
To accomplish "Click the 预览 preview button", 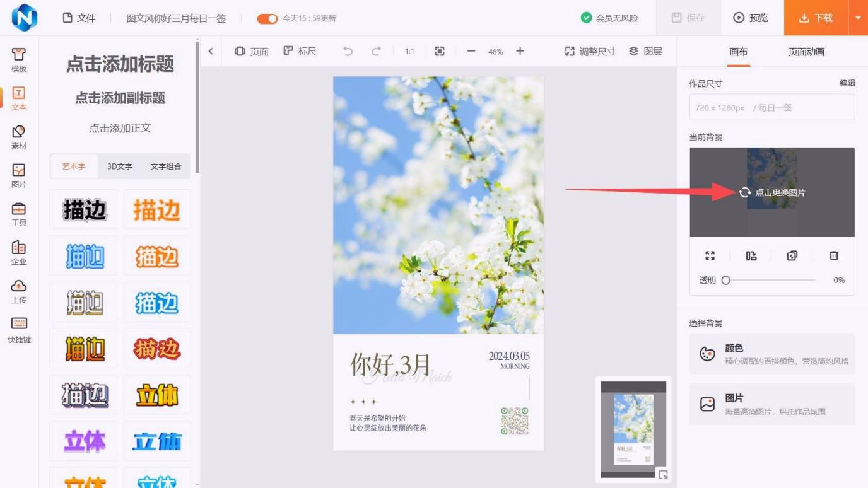I will click(751, 18).
